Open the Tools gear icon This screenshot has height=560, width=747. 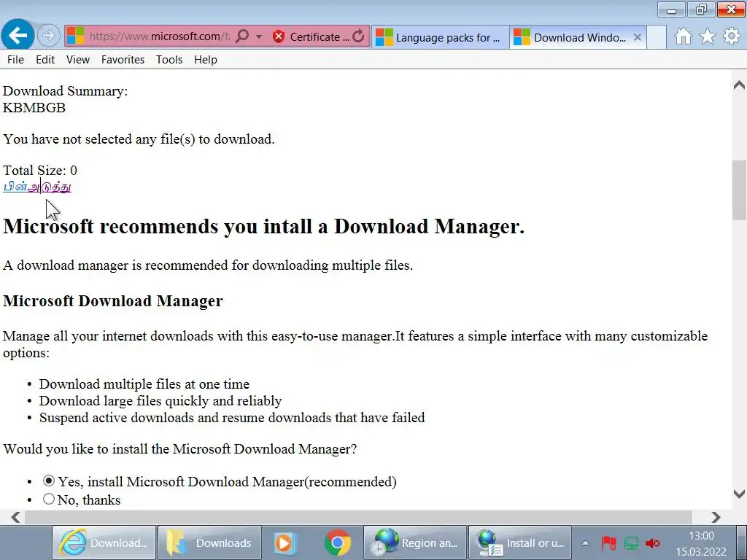pyautogui.click(x=731, y=36)
